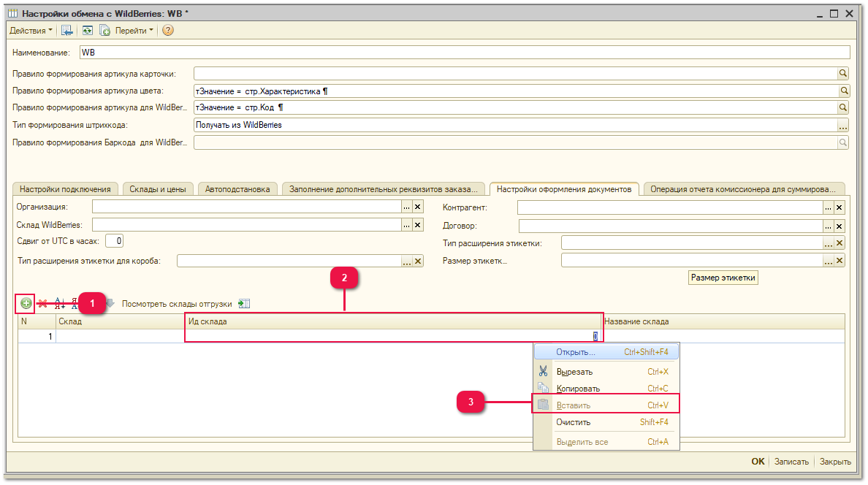The width and height of the screenshot is (868, 485).
Task: Click the Название склада column header
Action: [723, 321]
